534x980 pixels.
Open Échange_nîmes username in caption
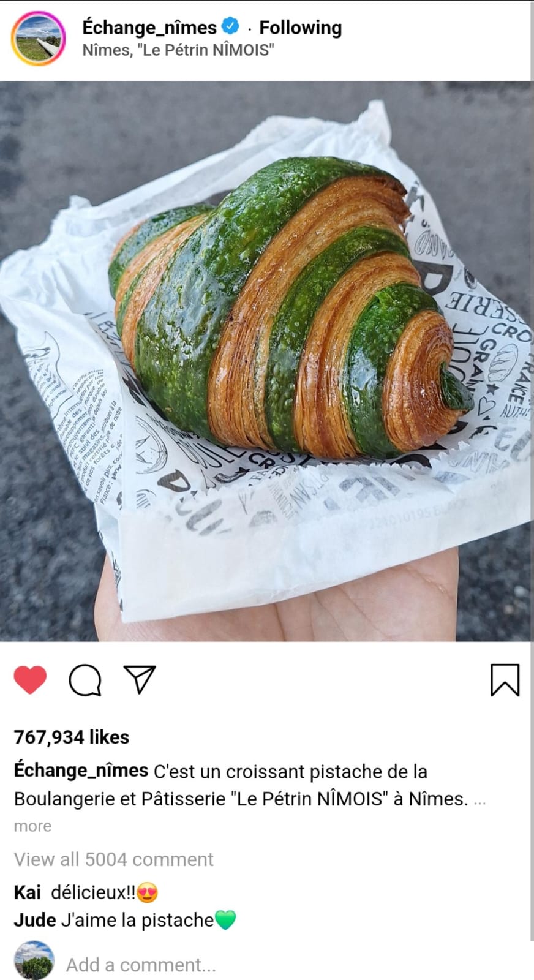pyautogui.click(x=81, y=771)
